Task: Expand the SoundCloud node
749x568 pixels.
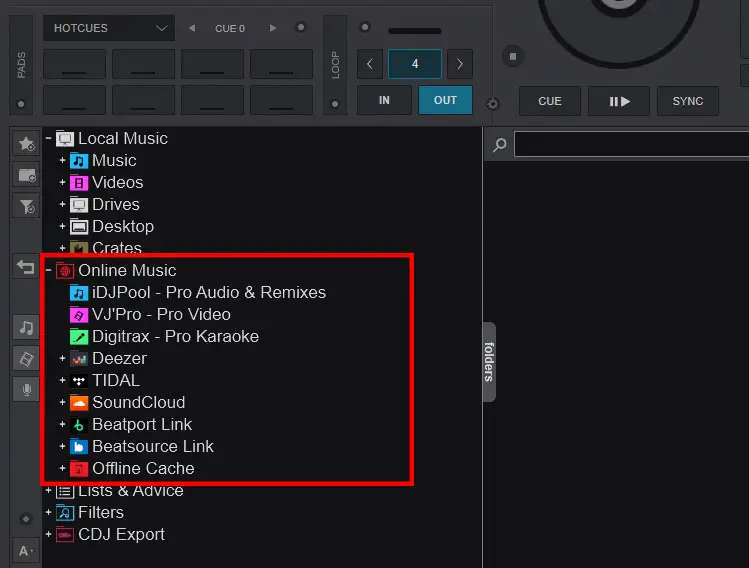Action: point(63,402)
